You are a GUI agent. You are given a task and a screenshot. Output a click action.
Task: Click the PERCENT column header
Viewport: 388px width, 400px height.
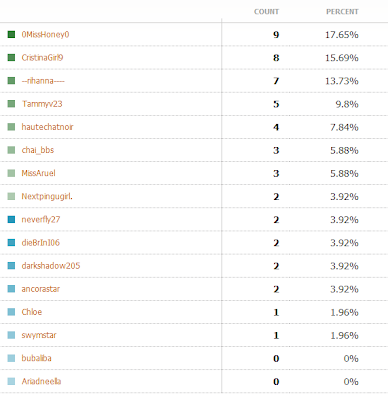(342, 12)
